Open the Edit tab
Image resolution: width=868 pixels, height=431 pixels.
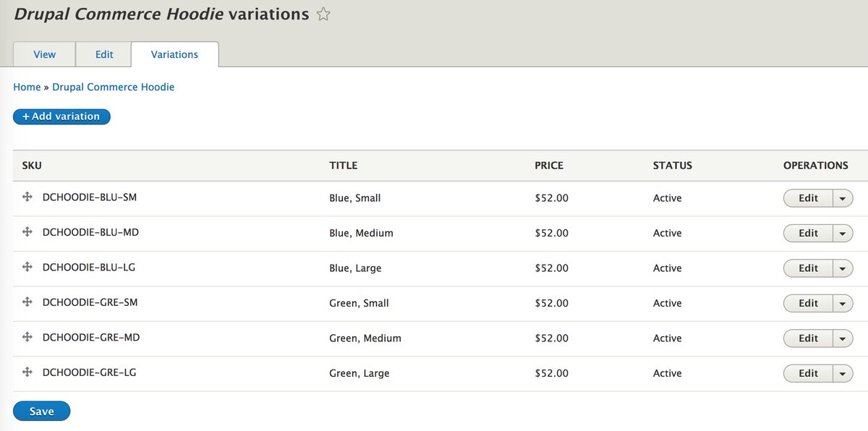[104, 54]
